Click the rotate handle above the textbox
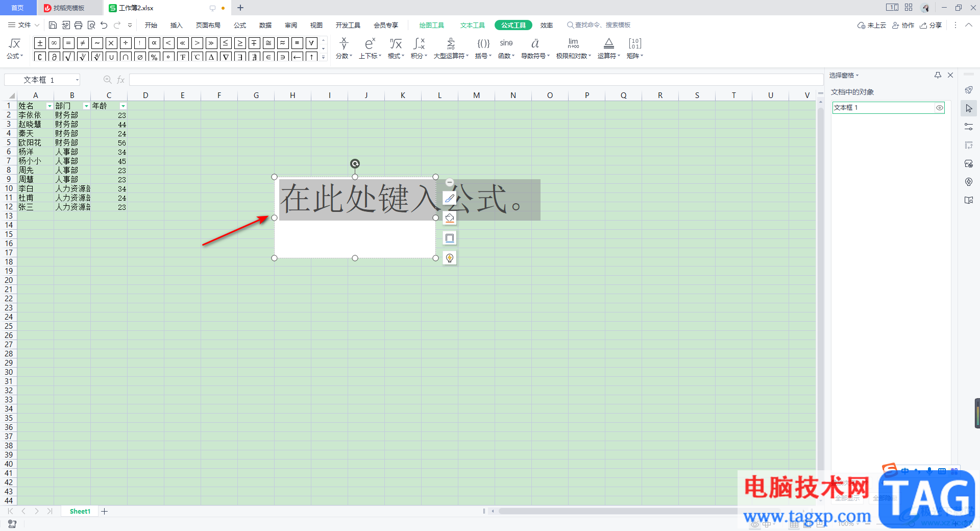The width and height of the screenshot is (980, 531). pyautogui.click(x=355, y=163)
